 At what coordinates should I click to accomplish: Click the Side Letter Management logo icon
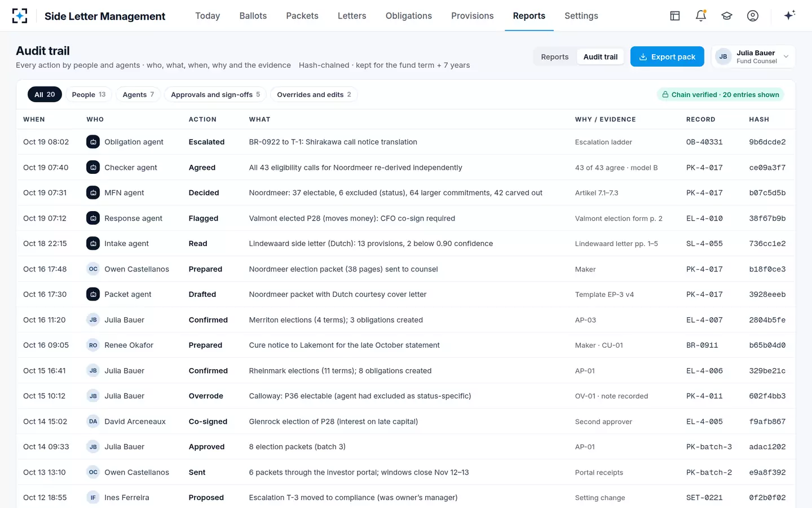[20, 16]
